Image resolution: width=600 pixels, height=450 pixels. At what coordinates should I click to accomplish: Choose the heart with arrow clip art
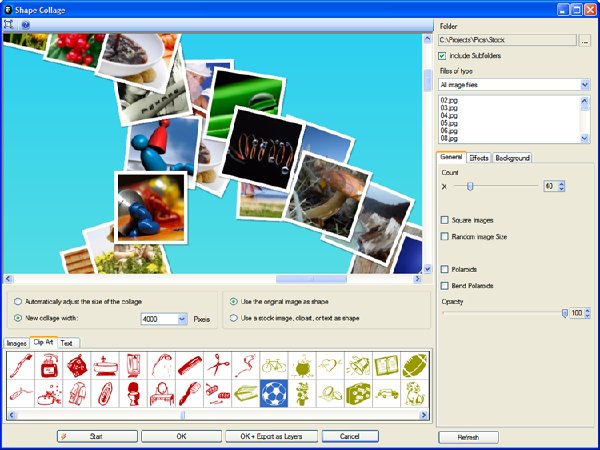tap(330, 365)
